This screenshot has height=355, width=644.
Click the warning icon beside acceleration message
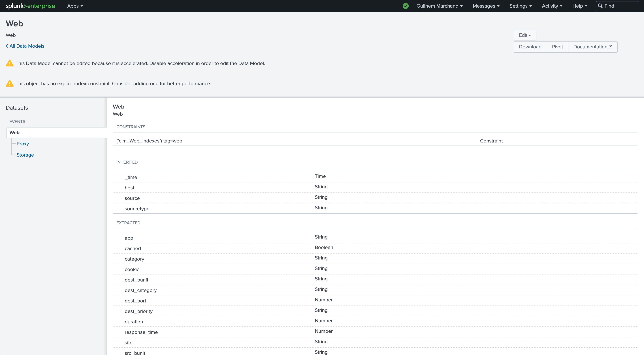[x=10, y=63]
